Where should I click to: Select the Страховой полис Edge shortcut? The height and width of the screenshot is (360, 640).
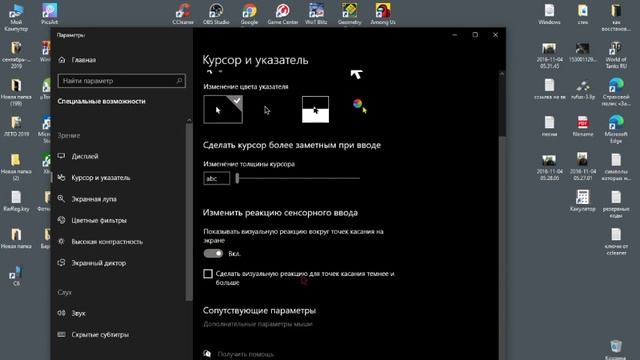point(616,92)
